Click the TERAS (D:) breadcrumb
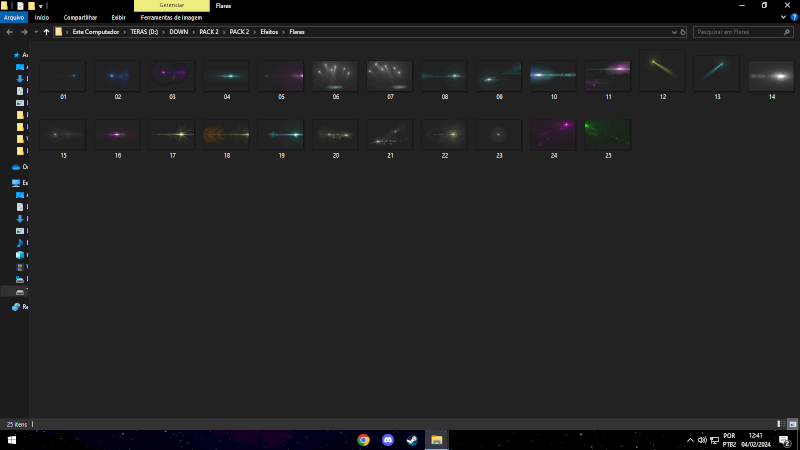This screenshot has height=450, width=800. pyautogui.click(x=144, y=32)
